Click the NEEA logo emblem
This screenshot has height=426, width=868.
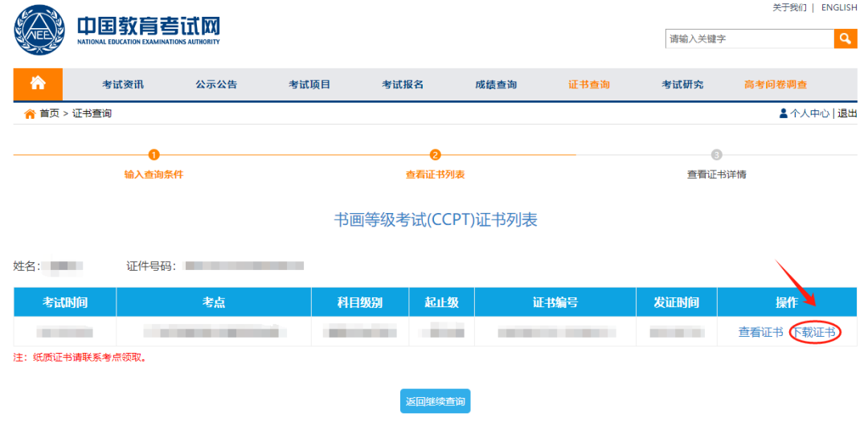[39, 31]
